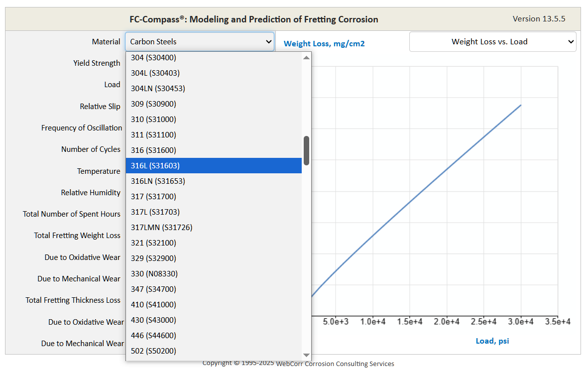Screen dimensions: 588x374
Task: Click the list scrollbar up arrow
Action: click(306, 57)
